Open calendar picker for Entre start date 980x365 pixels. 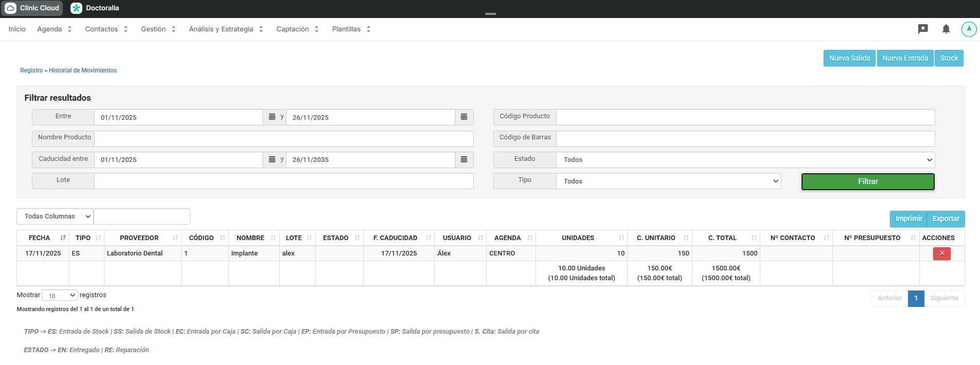pos(272,117)
